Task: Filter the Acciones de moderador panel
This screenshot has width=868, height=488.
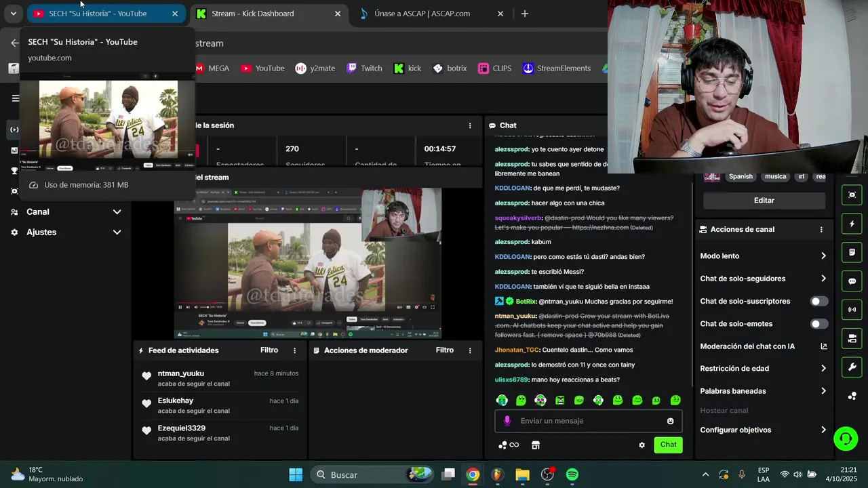Action: click(x=445, y=350)
